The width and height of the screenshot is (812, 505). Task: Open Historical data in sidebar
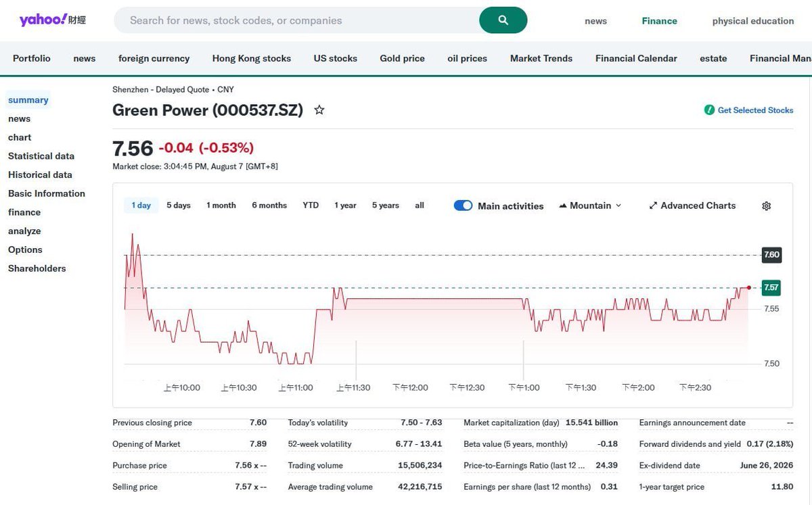(40, 174)
